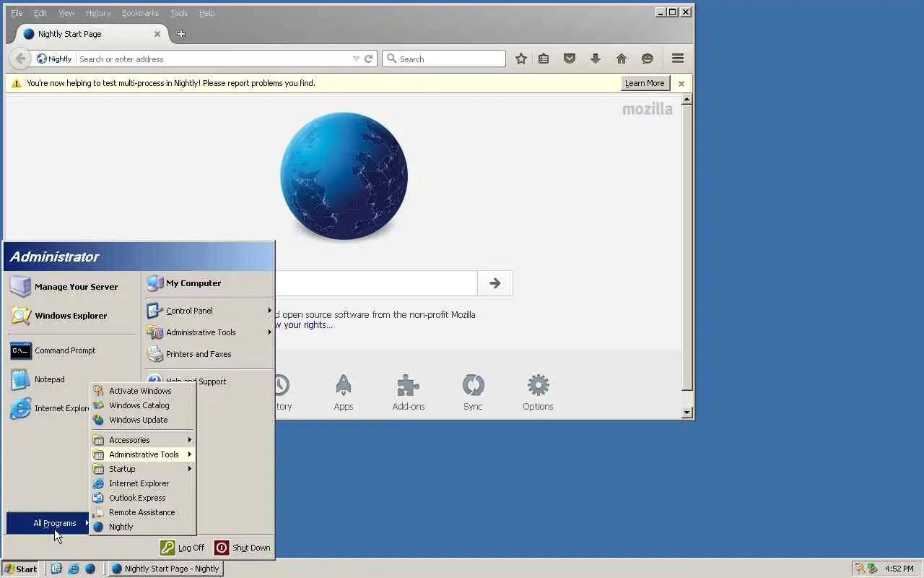Dismiss the multi-process notification bar
Viewport: 924px width, 578px height.
point(681,83)
